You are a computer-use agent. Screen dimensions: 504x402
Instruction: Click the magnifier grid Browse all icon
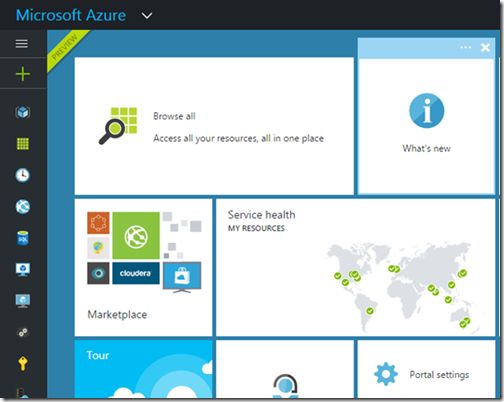click(118, 126)
